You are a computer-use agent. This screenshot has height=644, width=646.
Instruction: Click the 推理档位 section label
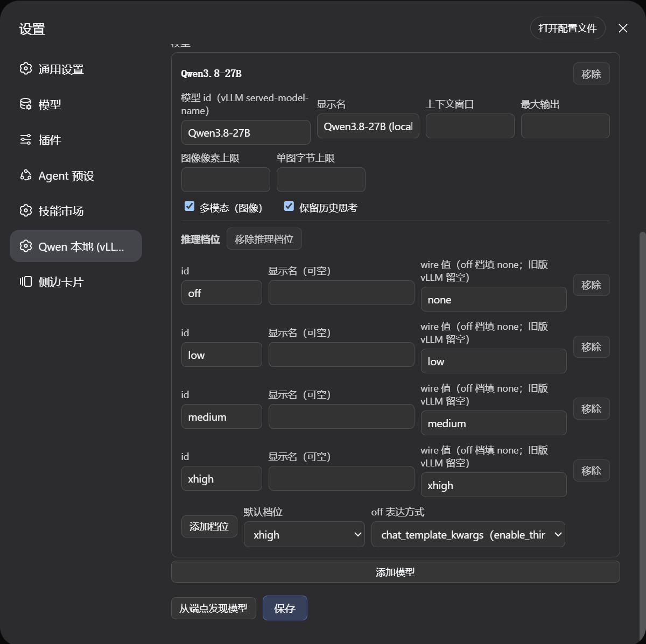200,239
